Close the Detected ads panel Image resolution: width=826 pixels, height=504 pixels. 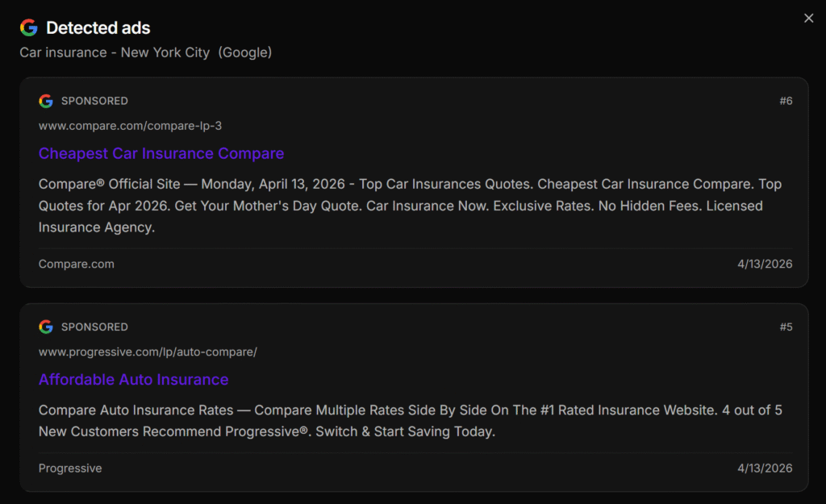coord(808,19)
